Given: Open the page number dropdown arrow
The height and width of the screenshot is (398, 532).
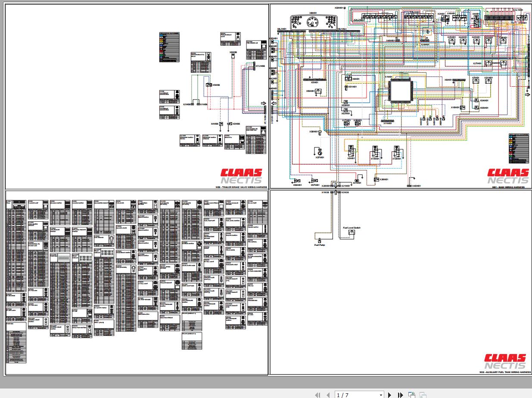Looking at the screenshot, I should point(381,395).
